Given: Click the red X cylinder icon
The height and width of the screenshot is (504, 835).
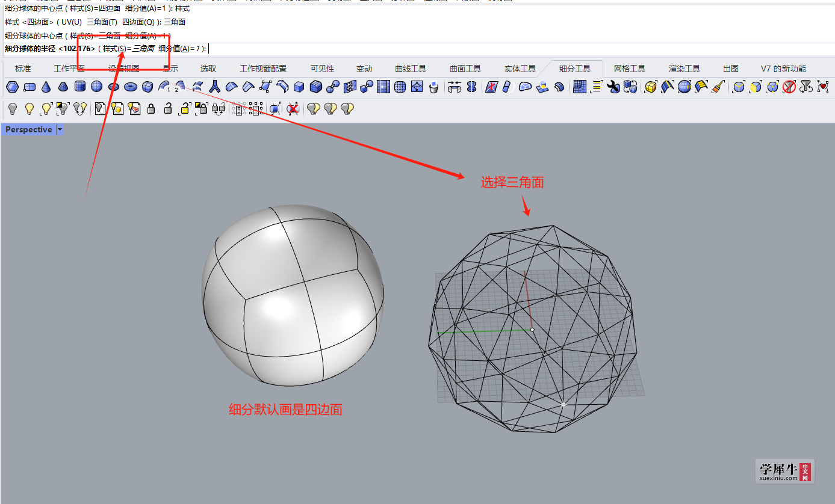Looking at the screenshot, I should (293, 109).
